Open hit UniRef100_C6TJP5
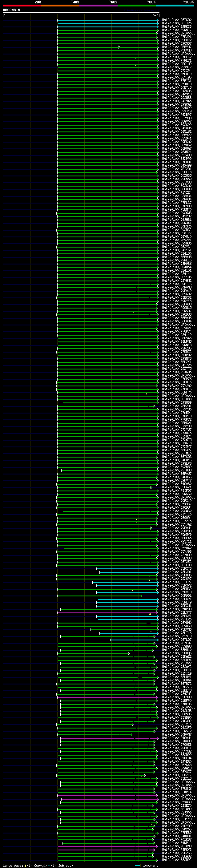This screenshot has width=197, height=868. tap(177, 23)
